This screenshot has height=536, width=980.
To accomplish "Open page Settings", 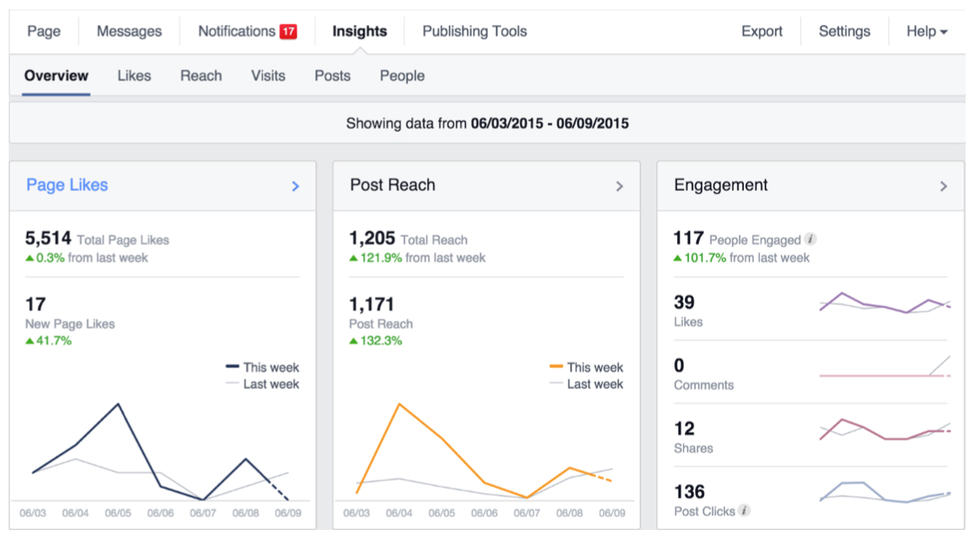I will (x=845, y=31).
